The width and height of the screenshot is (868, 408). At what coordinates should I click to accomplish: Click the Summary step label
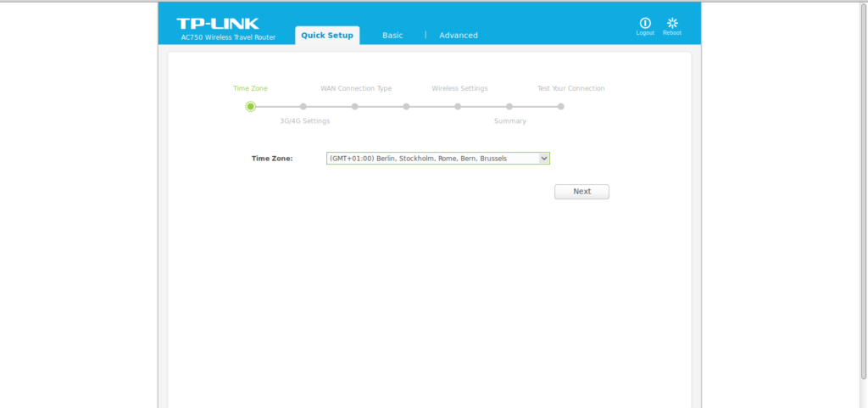tap(510, 121)
